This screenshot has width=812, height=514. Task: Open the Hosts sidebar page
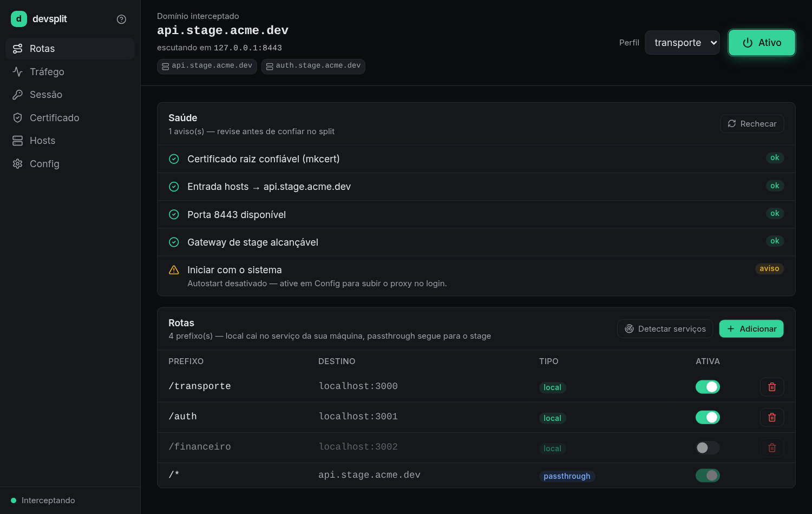[70, 141]
